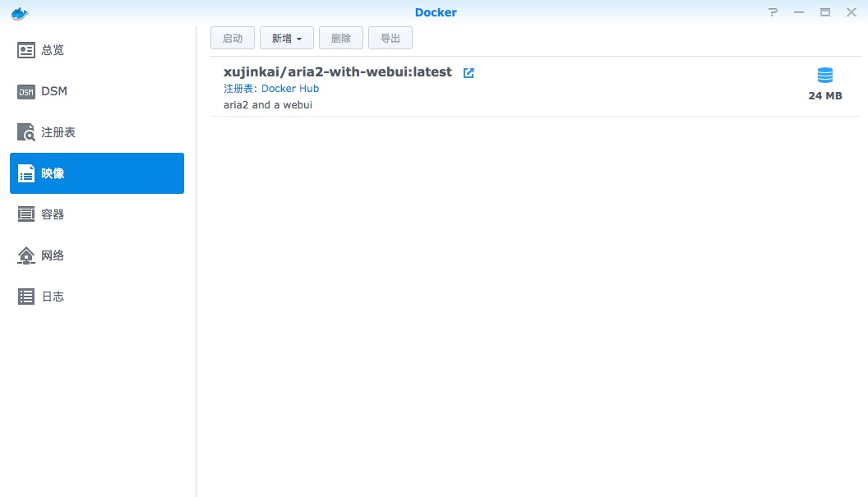Expand the 新增 add dropdown
Viewport: 868px width, 497px height.
(x=286, y=39)
